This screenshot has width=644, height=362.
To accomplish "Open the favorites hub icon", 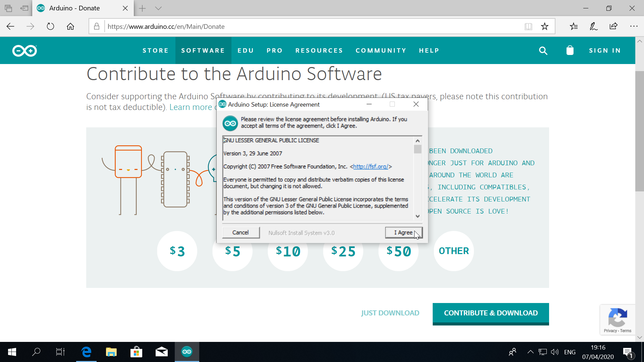I will (x=574, y=26).
